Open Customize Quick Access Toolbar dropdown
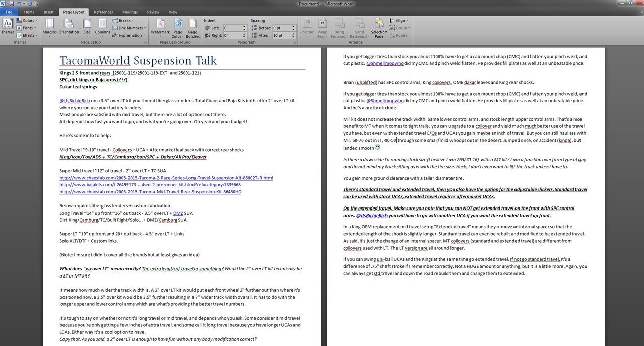Screen dimensions: 644x346 click(x=37, y=4)
